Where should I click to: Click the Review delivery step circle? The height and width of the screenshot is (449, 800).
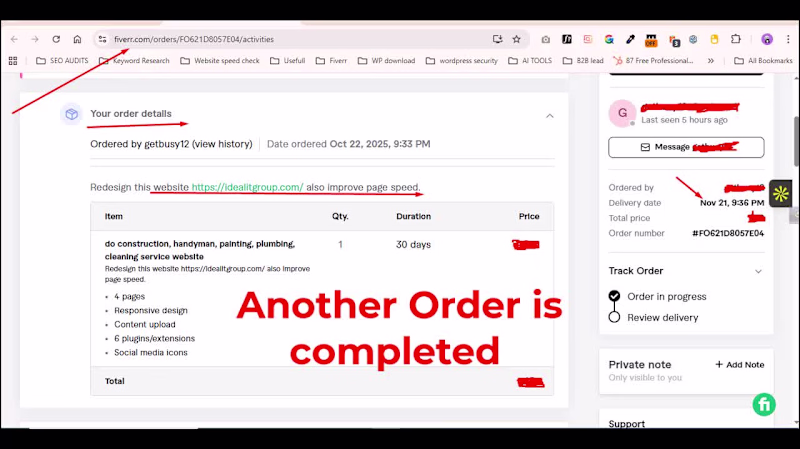coord(614,317)
